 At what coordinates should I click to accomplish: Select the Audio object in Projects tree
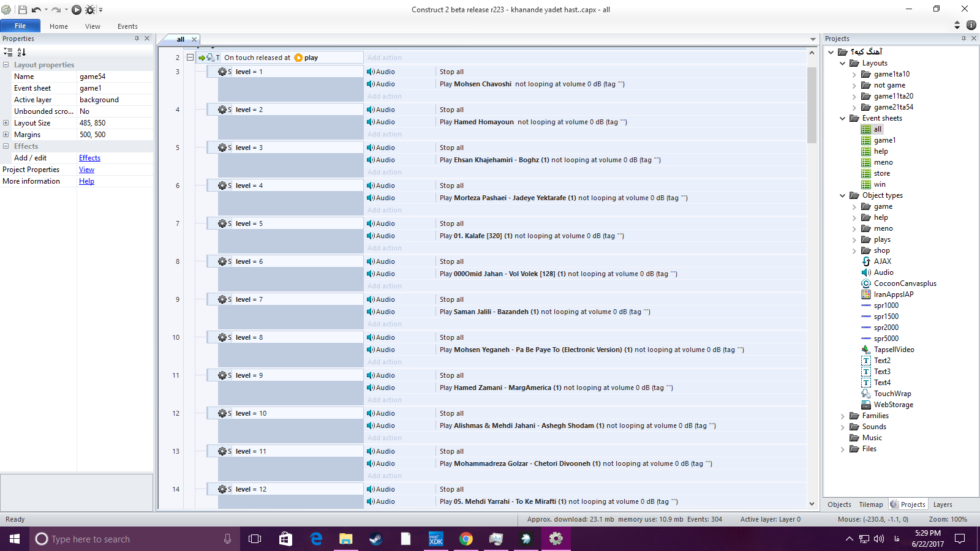point(883,272)
